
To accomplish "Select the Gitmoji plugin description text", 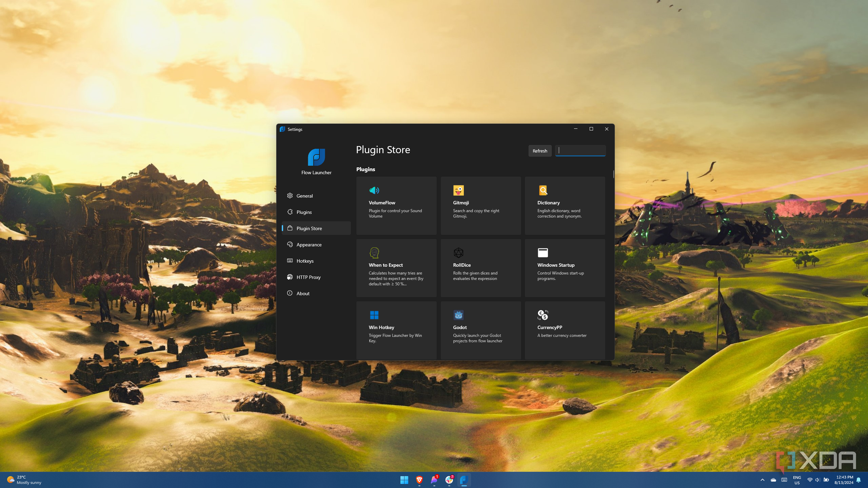I will 476,213.
